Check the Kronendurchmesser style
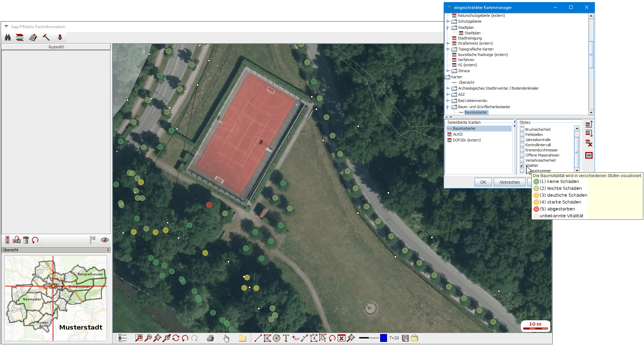Screen dimensions: 644x345 [x=522, y=150]
